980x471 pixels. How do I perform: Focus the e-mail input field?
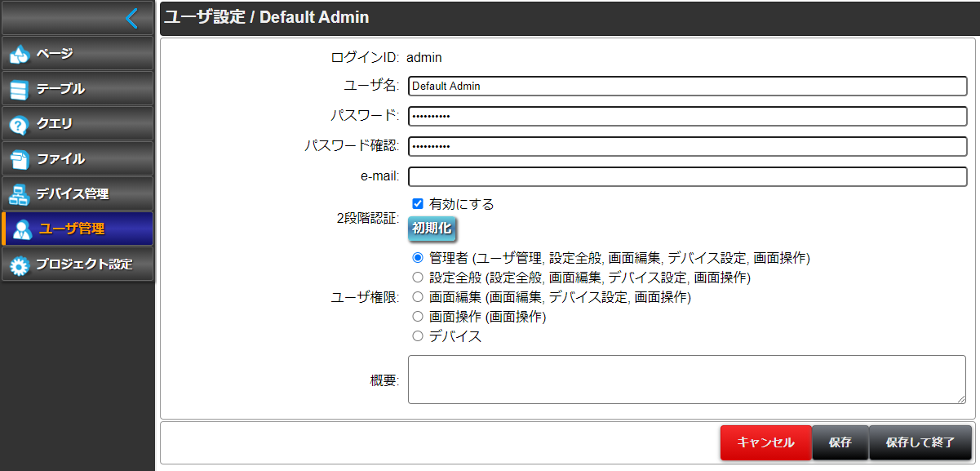tap(687, 176)
